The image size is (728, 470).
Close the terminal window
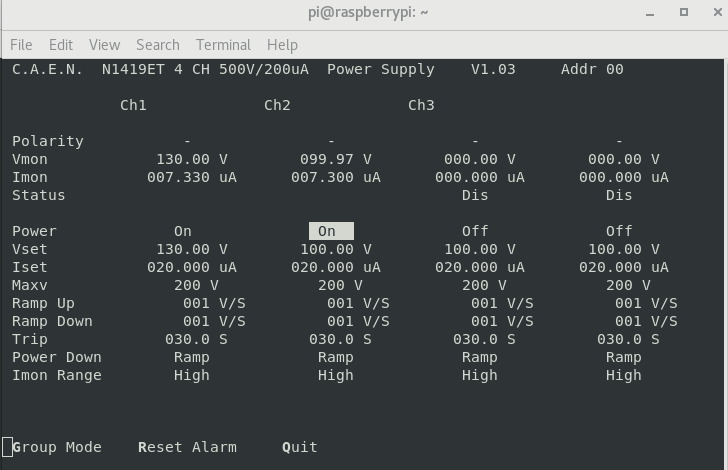(718, 12)
